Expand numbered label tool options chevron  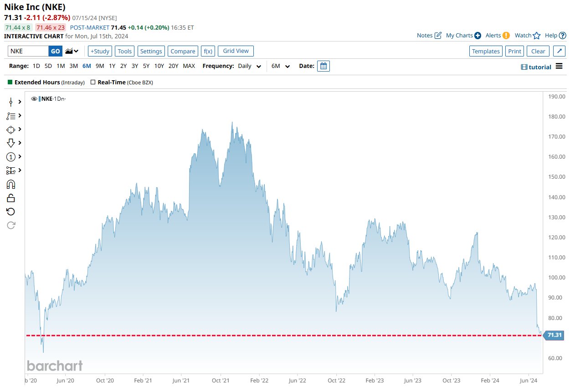[20, 157]
